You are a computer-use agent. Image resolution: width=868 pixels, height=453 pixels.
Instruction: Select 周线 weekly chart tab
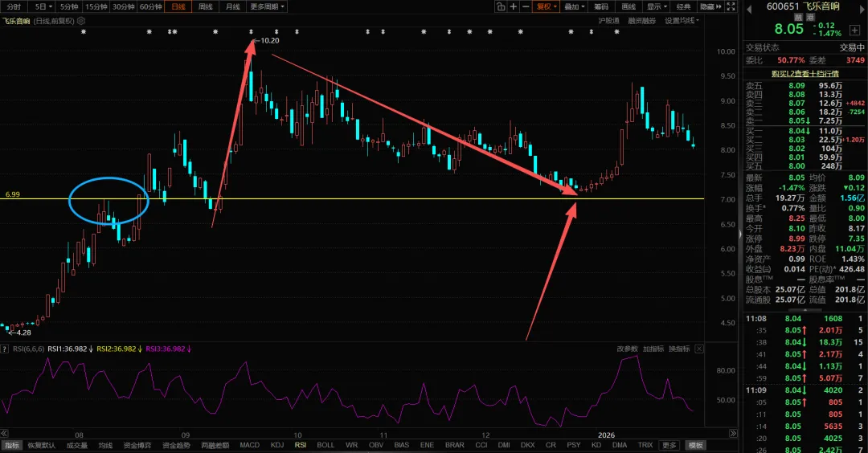pyautogui.click(x=206, y=6)
